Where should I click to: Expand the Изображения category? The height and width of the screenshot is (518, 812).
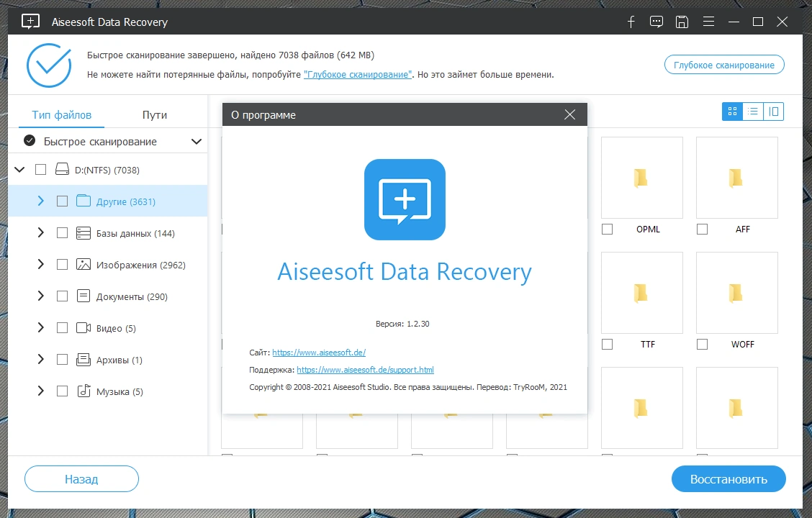pos(40,265)
